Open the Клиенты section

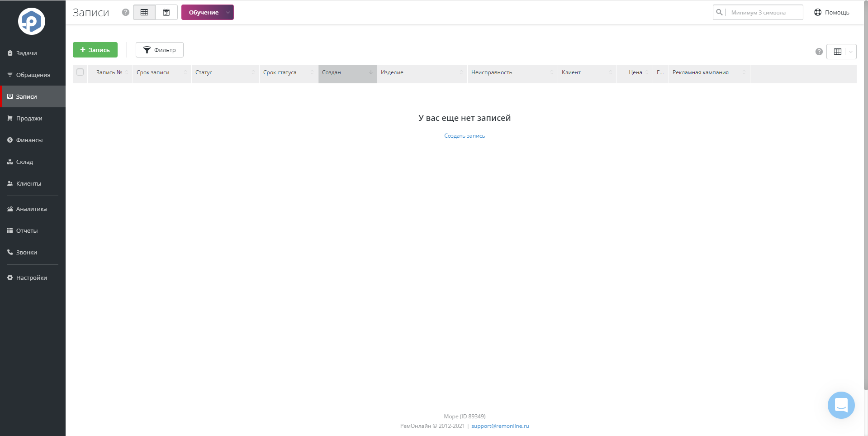(x=33, y=183)
